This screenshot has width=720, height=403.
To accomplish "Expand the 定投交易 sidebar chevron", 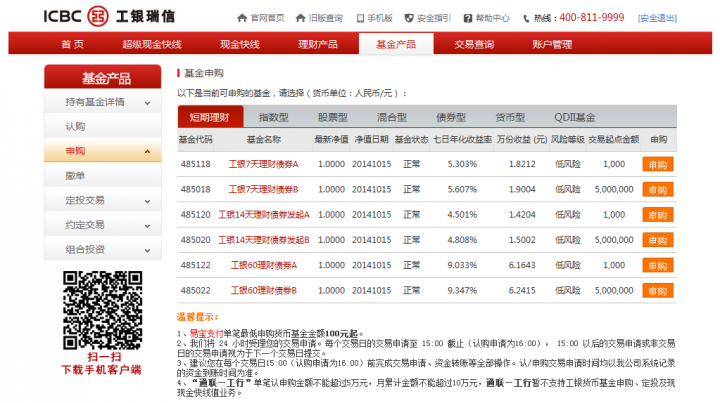I will pyautogui.click(x=147, y=201).
